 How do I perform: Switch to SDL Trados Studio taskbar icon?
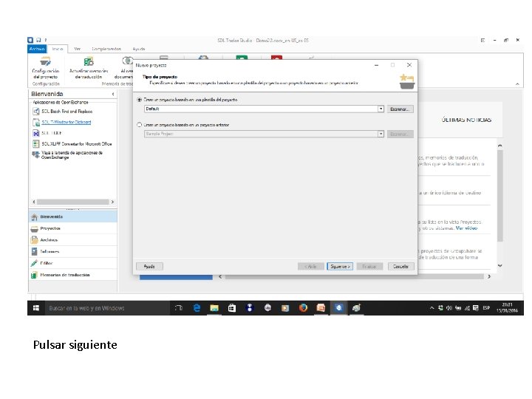click(338, 308)
